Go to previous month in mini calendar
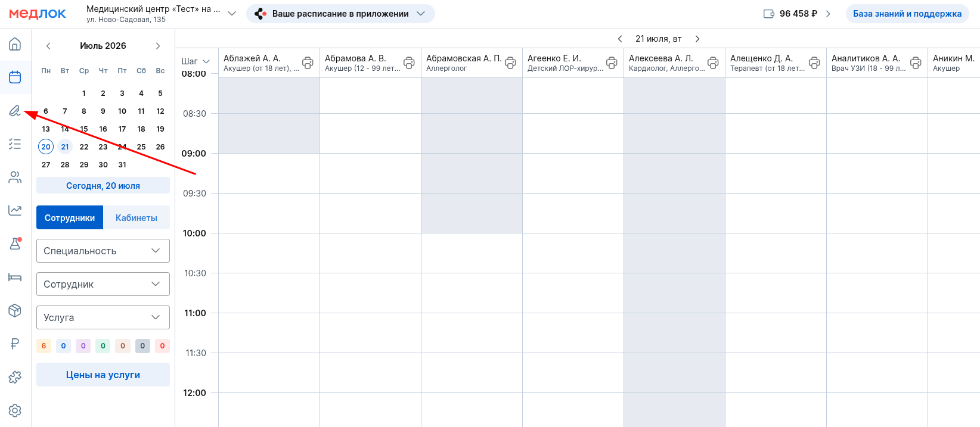 pyautogui.click(x=48, y=46)
